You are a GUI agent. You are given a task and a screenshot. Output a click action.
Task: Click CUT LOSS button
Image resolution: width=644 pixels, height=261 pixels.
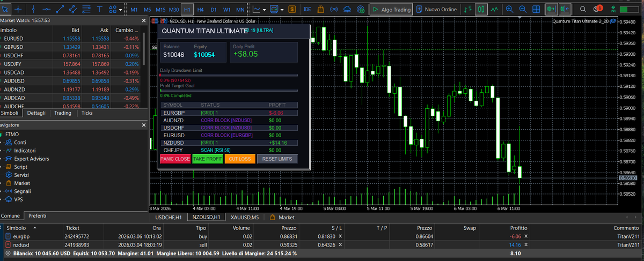point(239,159)
